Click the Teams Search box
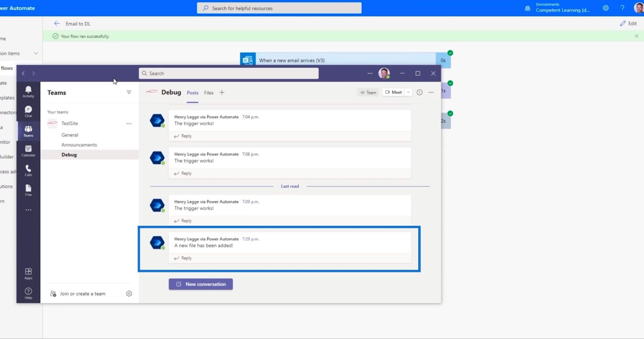This screenshot has width=644, height=339. (229, 73)
